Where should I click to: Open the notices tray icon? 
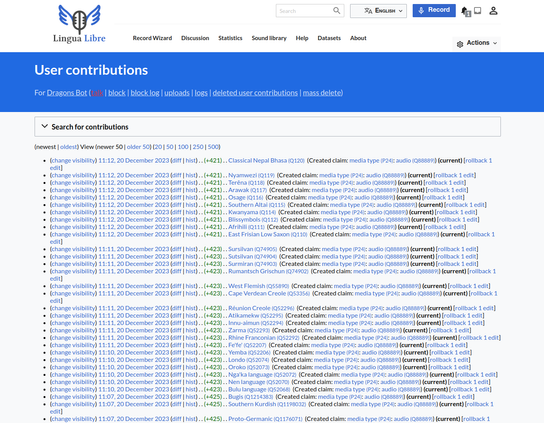[x=478, y=11]
